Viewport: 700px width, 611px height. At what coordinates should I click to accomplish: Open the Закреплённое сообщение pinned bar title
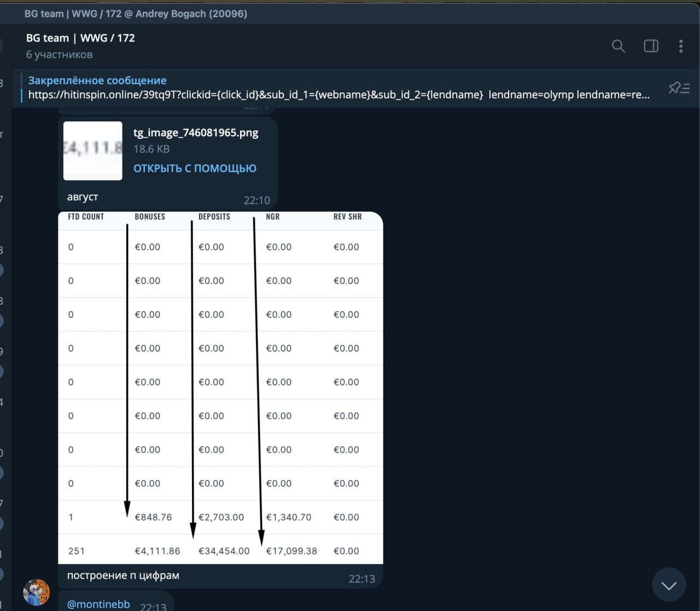click(97, 80)
